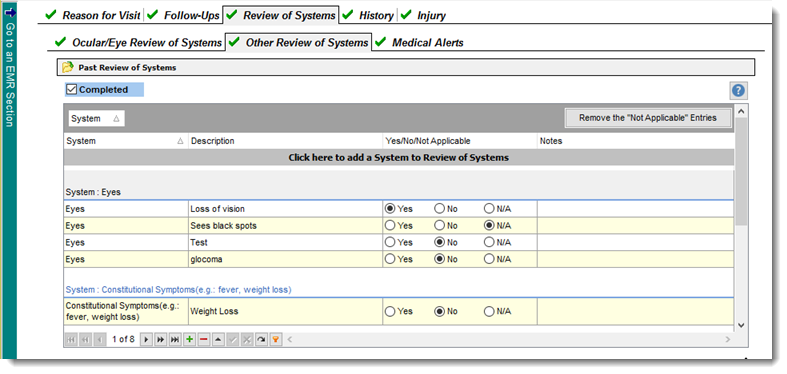Click the Yes/No/Not Applicable column header
Screen dimensions: 787x374
[459, 142]
